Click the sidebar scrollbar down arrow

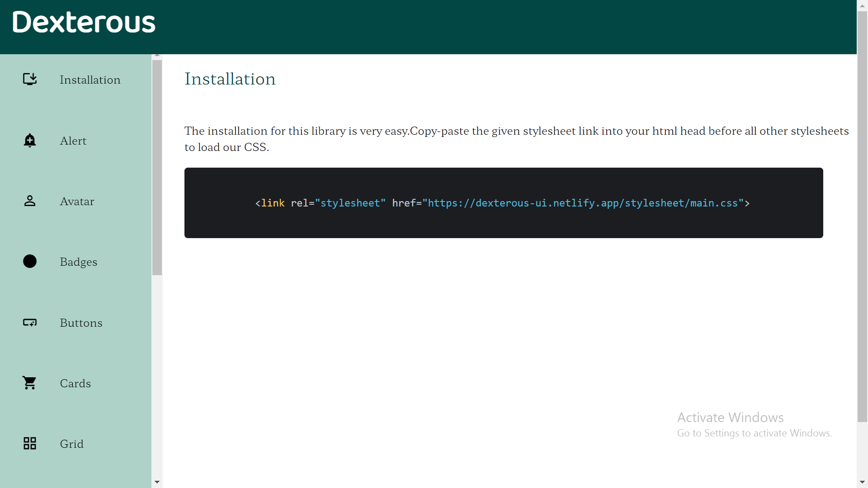point(157,482)
